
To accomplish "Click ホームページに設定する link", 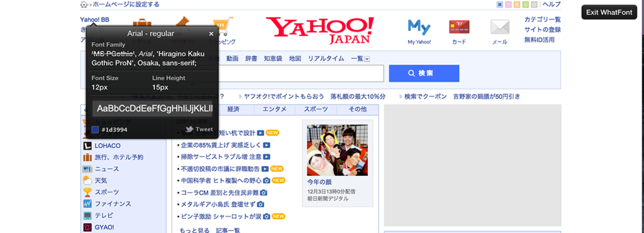I will (x=126, y=4).
